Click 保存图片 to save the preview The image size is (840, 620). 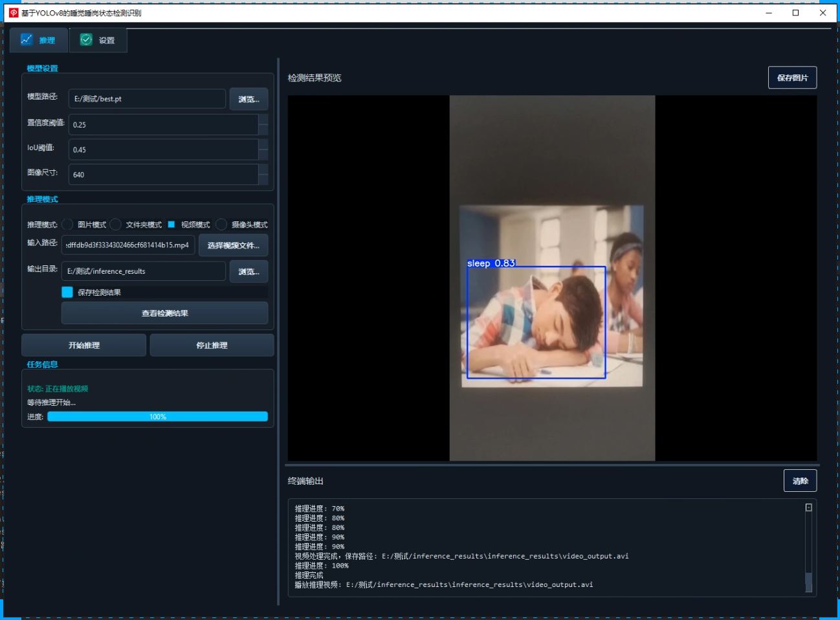coord(792,78)
